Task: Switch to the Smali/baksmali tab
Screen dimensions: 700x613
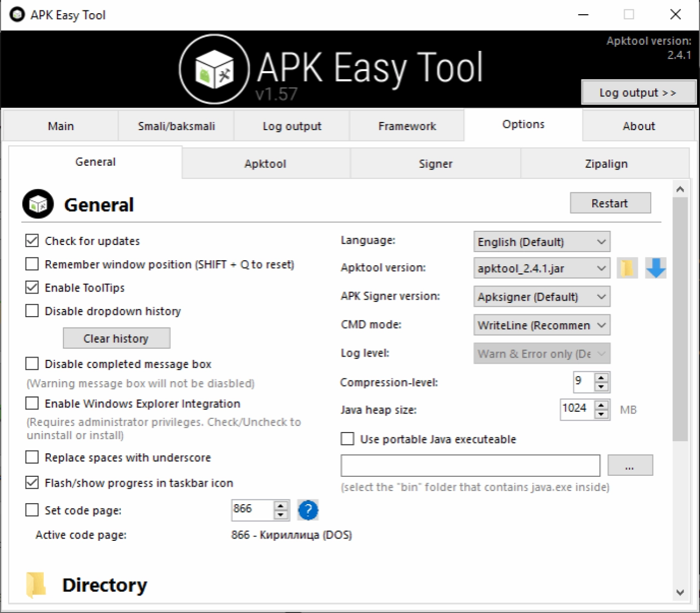Action: (176, 126)
